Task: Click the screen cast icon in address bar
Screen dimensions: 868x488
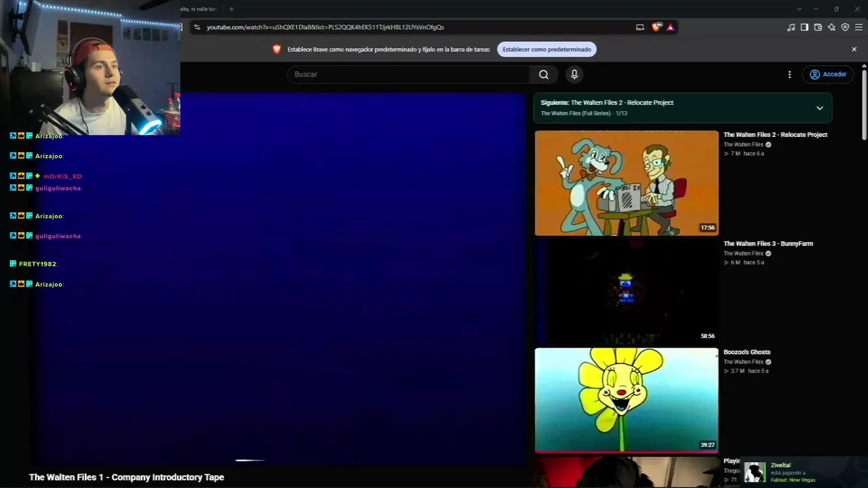Action: click(x=639, y=27)
